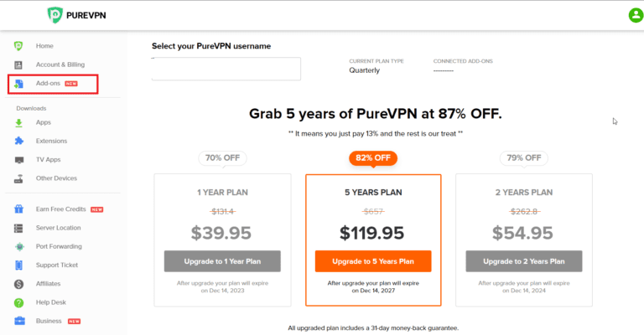The image size is (644, 335).
Task: Click the Earn Free Credits gift icon
Action: (18, 209)
